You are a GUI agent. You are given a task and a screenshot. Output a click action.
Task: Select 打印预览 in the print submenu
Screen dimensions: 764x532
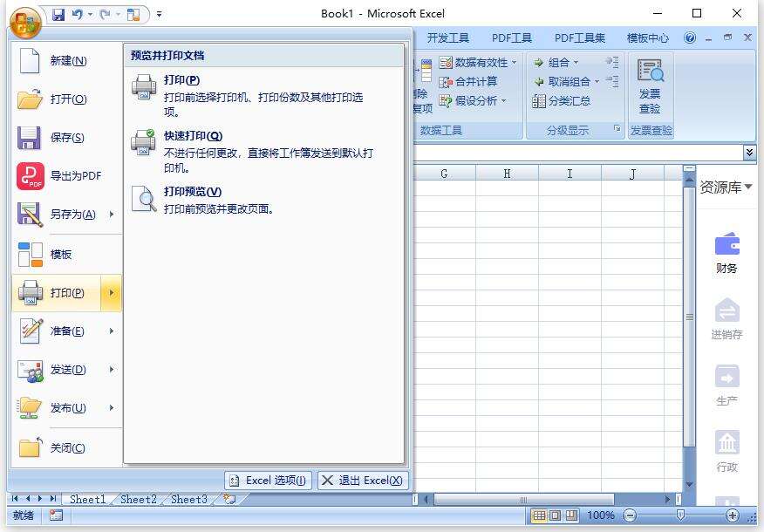pyautogui.click(x=264, y=200)
